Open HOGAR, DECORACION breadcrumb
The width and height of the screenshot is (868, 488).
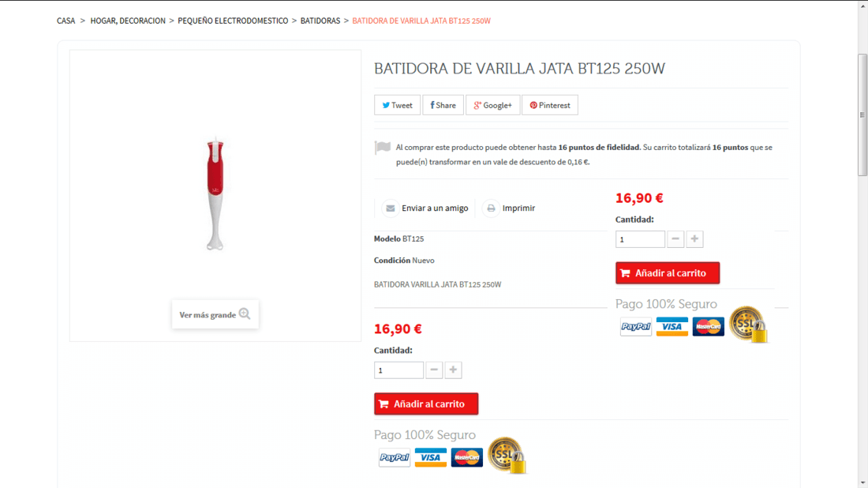128,21
